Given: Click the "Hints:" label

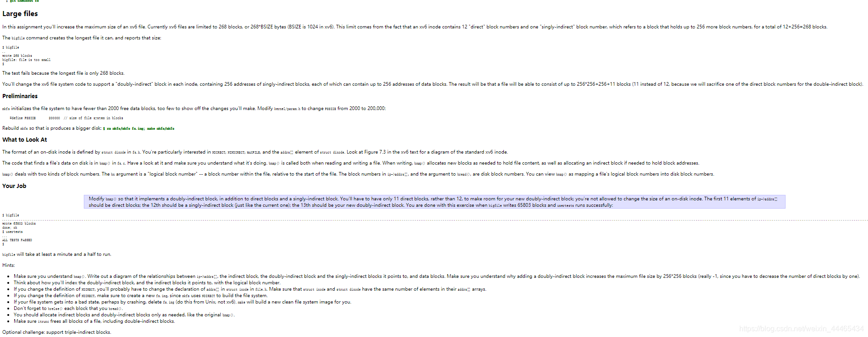Looking at the screenshot, I should point(8,265).
